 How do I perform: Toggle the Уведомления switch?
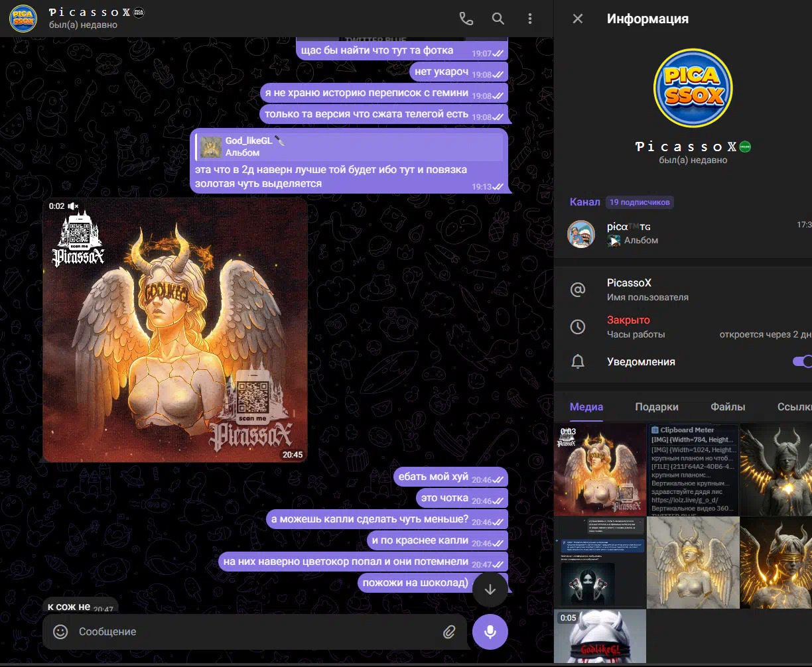point(803,361)
